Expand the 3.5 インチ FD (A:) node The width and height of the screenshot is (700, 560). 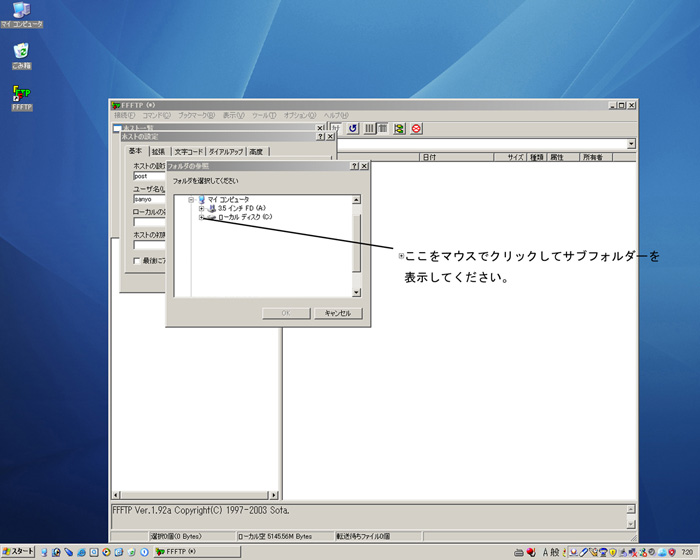point(201,209)
